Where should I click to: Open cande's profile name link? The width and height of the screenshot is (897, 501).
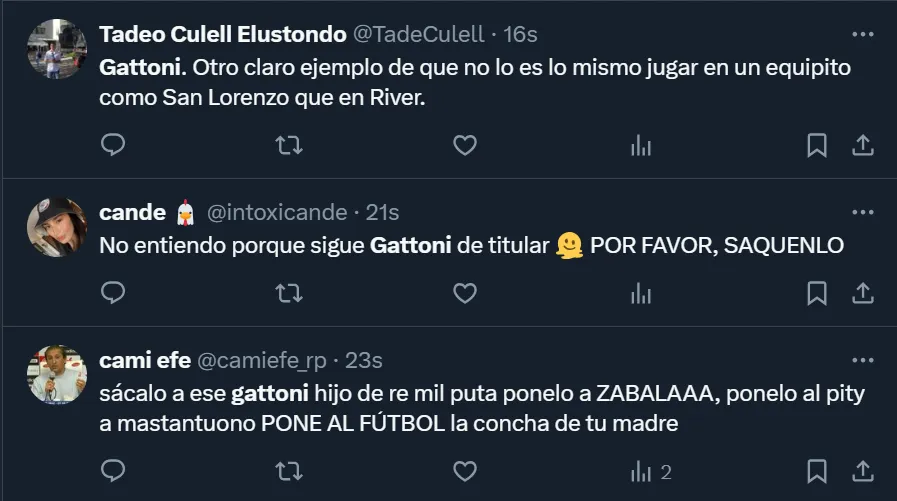pos(133,212)
